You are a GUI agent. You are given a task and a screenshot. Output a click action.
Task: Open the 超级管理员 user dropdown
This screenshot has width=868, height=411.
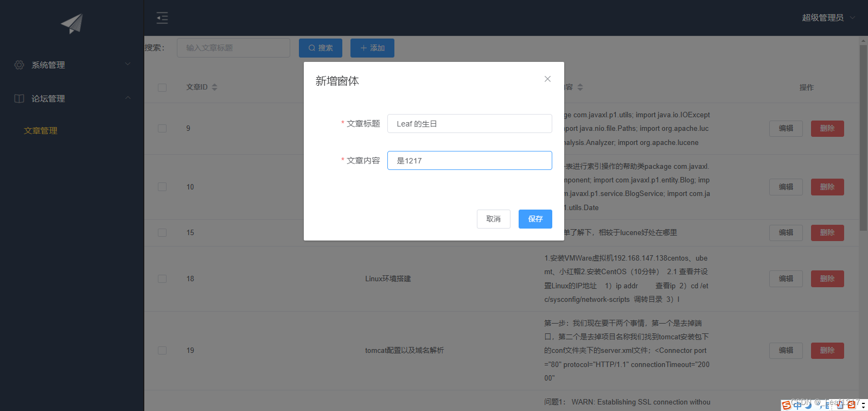point(828,18)
